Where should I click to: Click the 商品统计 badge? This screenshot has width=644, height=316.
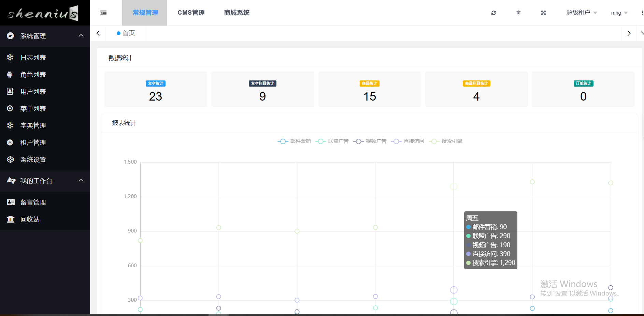coord(370,84)
